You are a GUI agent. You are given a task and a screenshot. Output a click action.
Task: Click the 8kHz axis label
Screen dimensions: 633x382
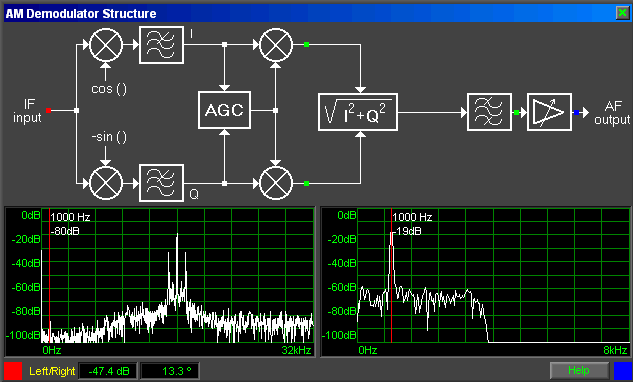coord(616,350)
